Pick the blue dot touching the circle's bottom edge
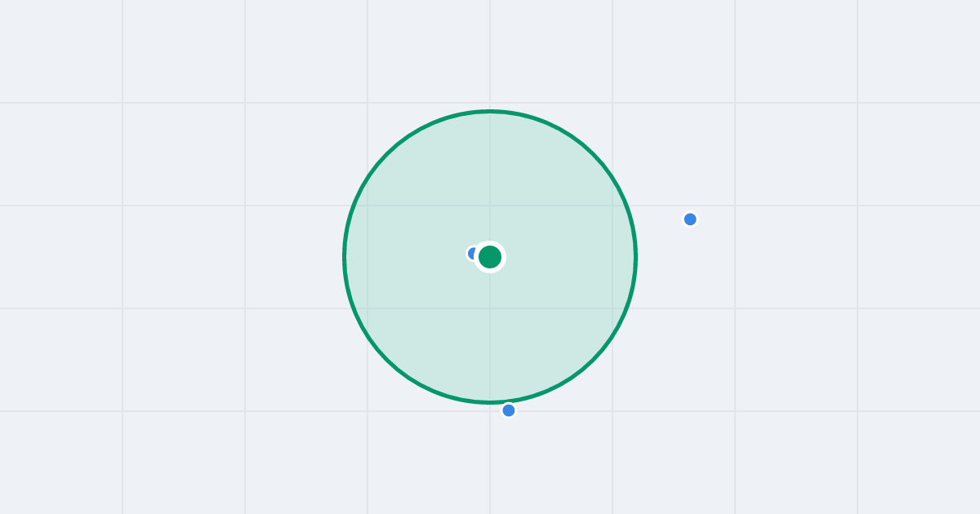Viewport: 980px width, 514px height. 509,410
